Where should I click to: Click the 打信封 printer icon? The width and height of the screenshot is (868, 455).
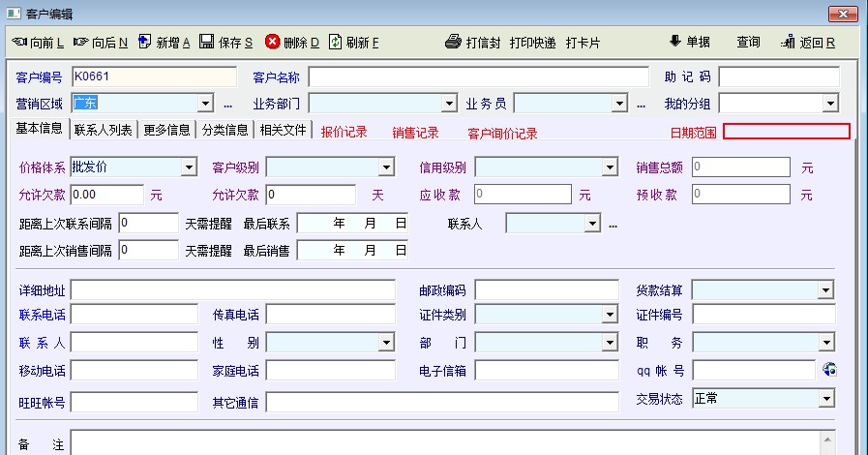click(453, 43)
